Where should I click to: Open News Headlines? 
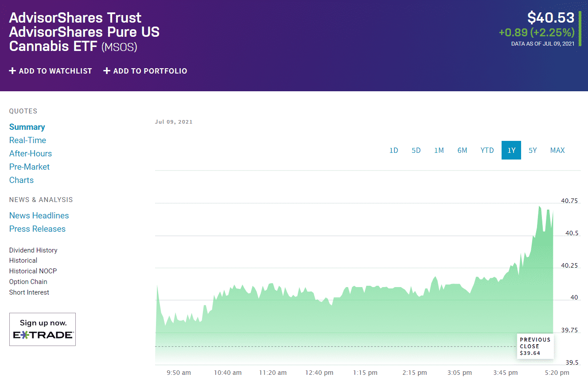tap(39, 216)
